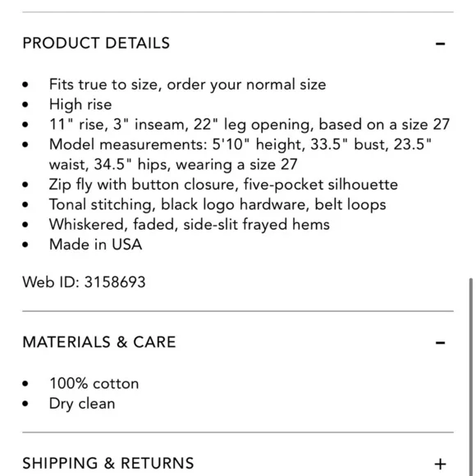Expand Shipping & Returns using the plus icon

pos(440,464)
